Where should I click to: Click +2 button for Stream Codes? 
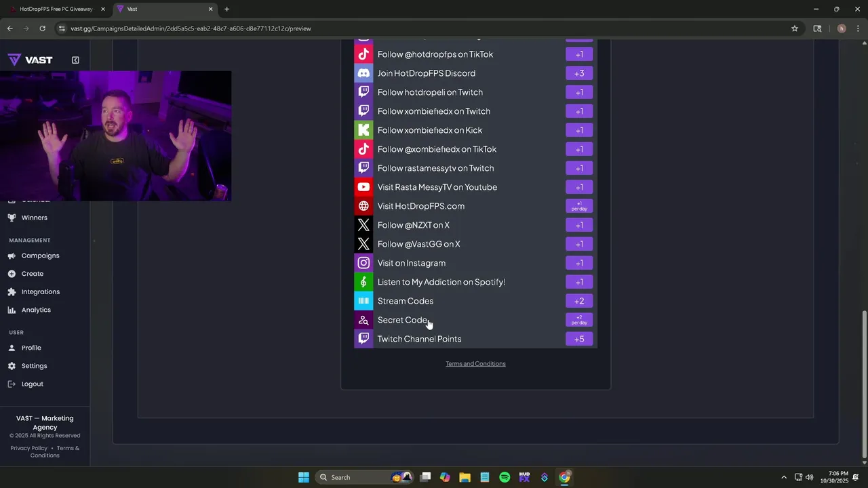[579, 301]
